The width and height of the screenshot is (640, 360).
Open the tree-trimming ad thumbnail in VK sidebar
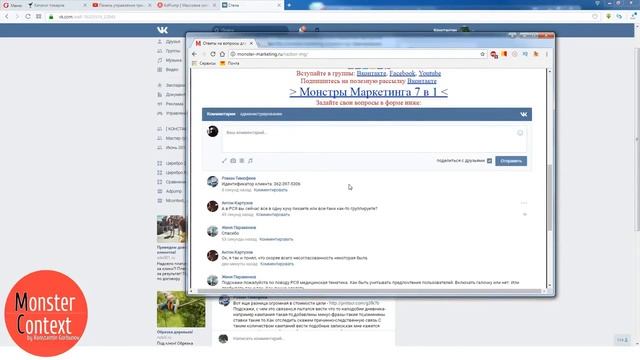point(181,309)
